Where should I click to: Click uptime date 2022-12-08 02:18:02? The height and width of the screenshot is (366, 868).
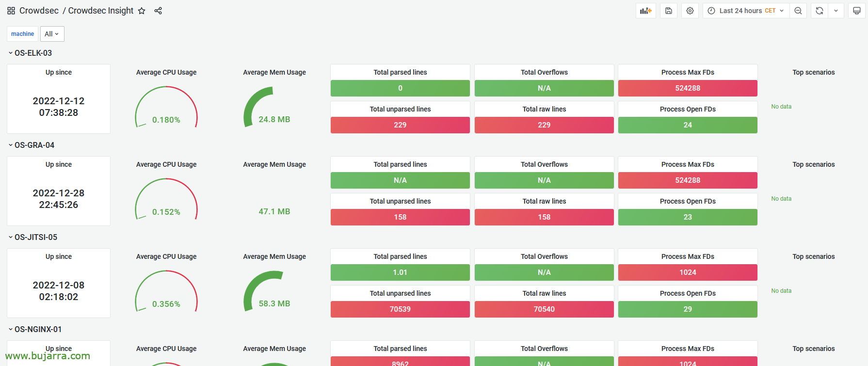click(x=59, y=291)
